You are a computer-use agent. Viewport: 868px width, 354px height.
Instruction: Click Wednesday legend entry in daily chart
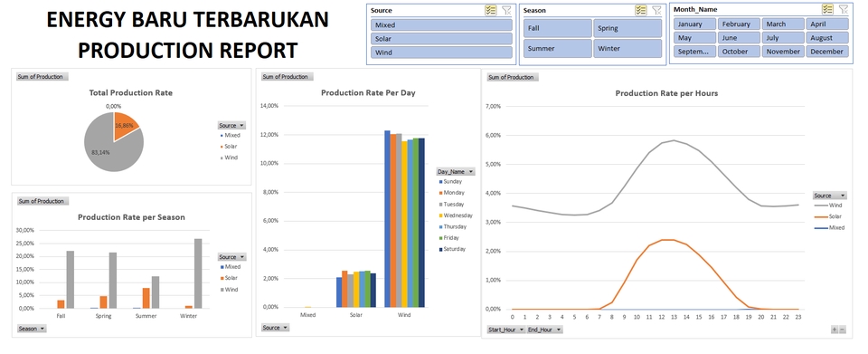coord(456,215)
